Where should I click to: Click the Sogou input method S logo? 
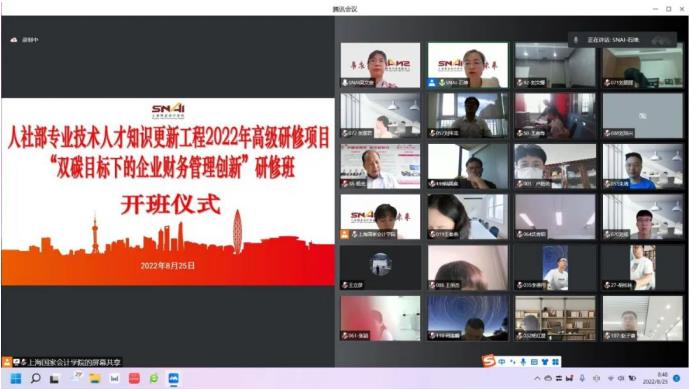click(x=489, y=361)
